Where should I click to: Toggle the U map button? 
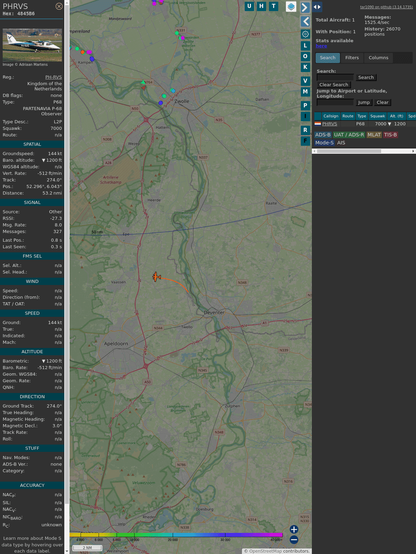point(249,6)
